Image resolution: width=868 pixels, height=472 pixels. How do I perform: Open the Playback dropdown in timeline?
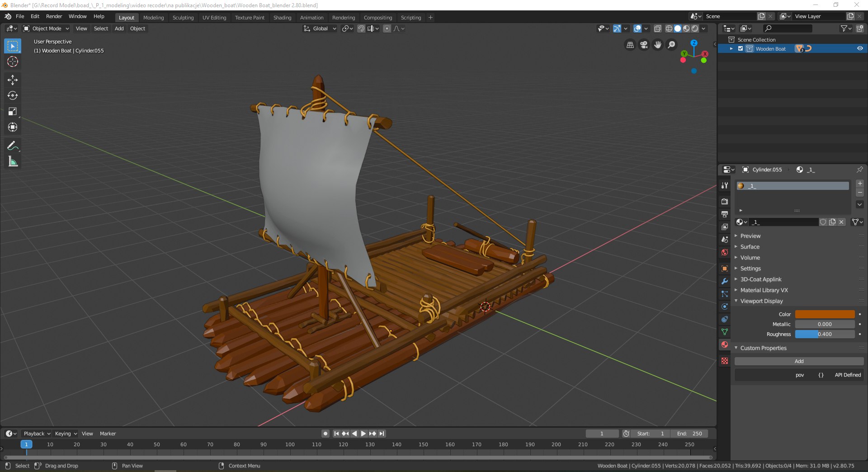coord(37,434)
